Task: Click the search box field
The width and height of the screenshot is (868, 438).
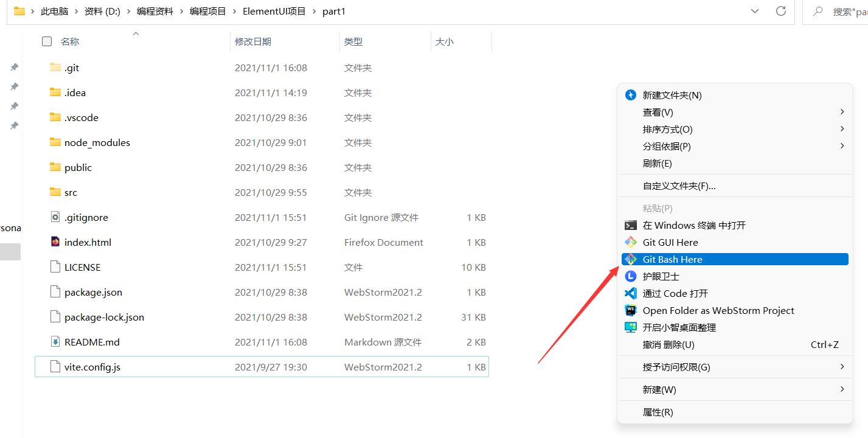Action: point(836,12)
